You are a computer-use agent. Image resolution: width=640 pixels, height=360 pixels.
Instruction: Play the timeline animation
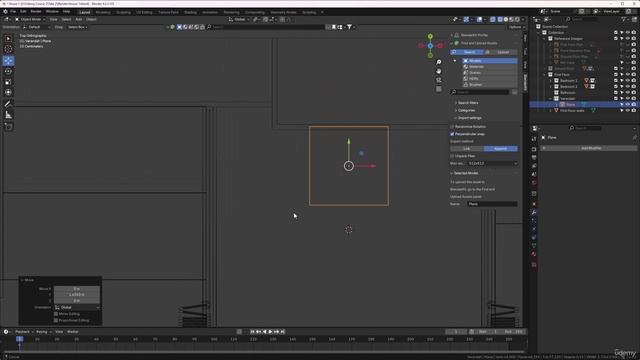pos(270,332)
